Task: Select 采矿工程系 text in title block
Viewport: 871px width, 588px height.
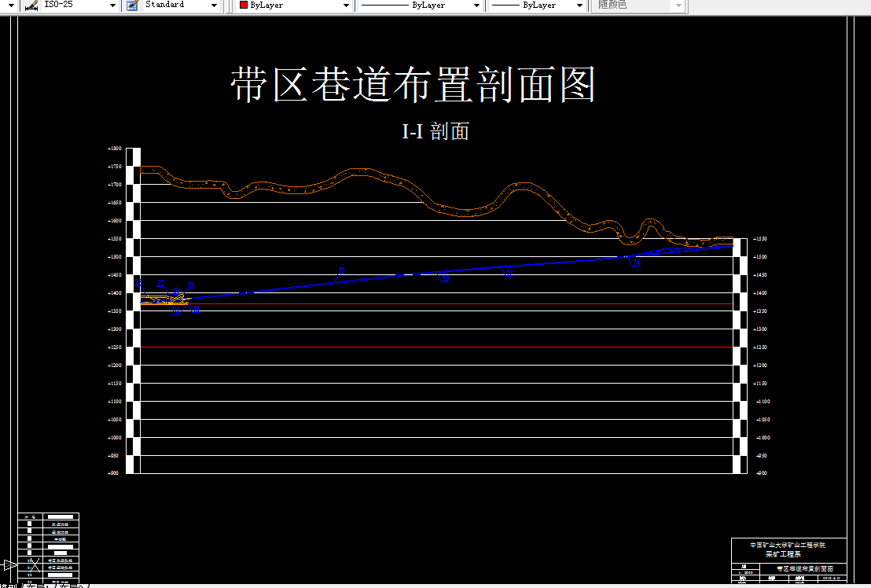Action: 783,554
